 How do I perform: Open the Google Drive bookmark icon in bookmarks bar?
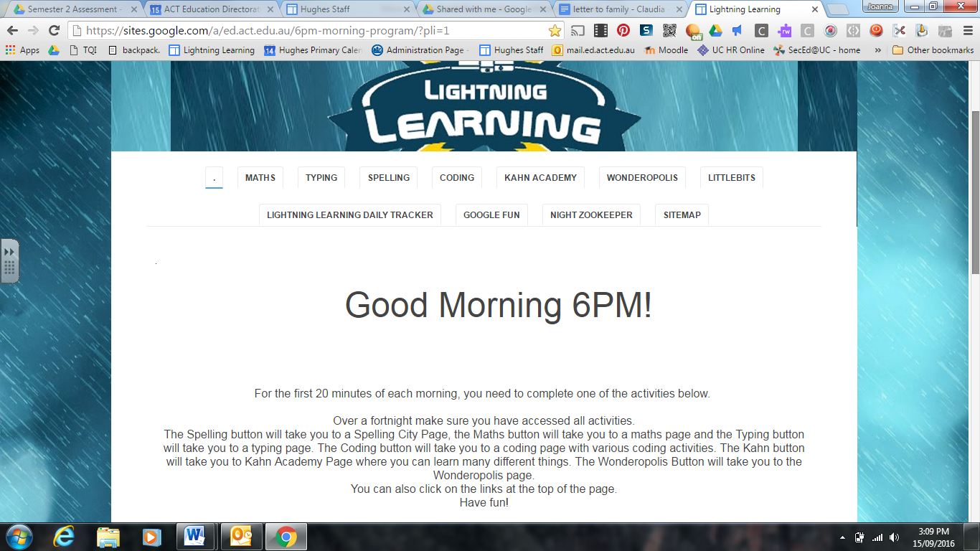[x=54, y=50]
